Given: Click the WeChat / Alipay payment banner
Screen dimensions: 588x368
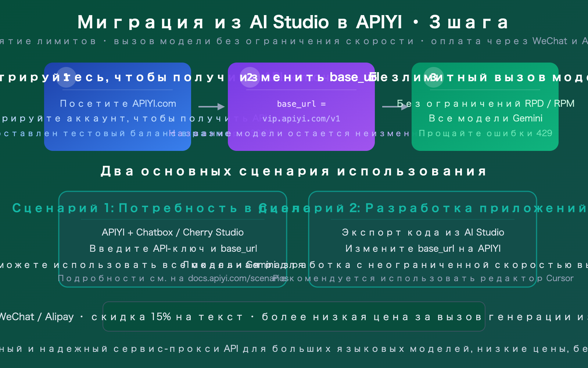Looking at the screenshot, I should click(294, 316).
